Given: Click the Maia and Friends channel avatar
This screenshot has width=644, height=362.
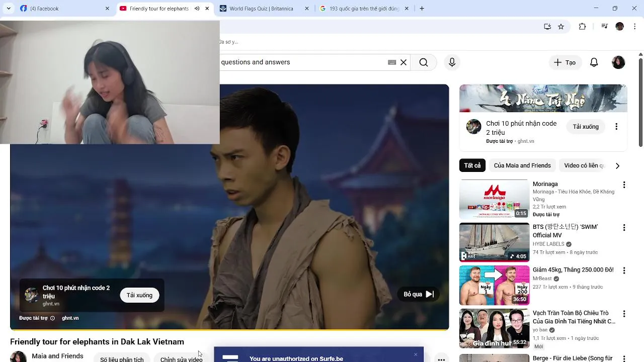Looking at the screenshot, I should click(x=18, y=356).
